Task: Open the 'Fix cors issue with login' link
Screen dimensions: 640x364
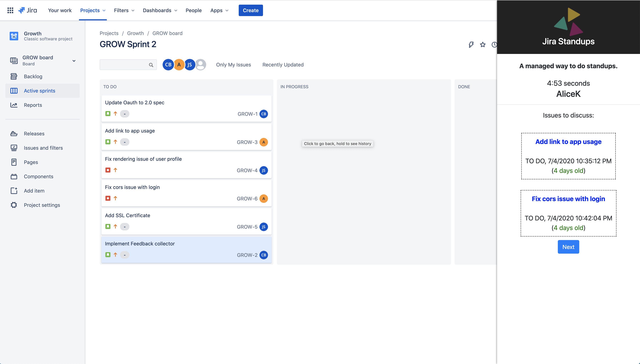Action: [568, 199]
